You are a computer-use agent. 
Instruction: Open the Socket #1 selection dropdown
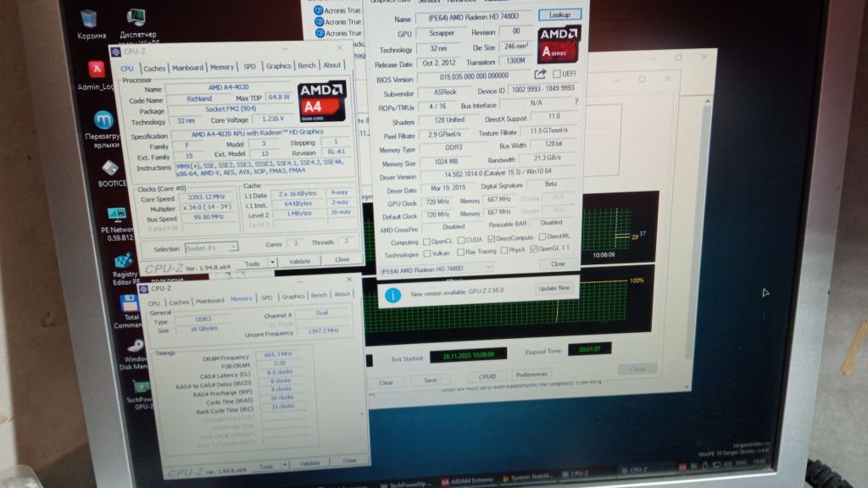[x=211, y=247]
